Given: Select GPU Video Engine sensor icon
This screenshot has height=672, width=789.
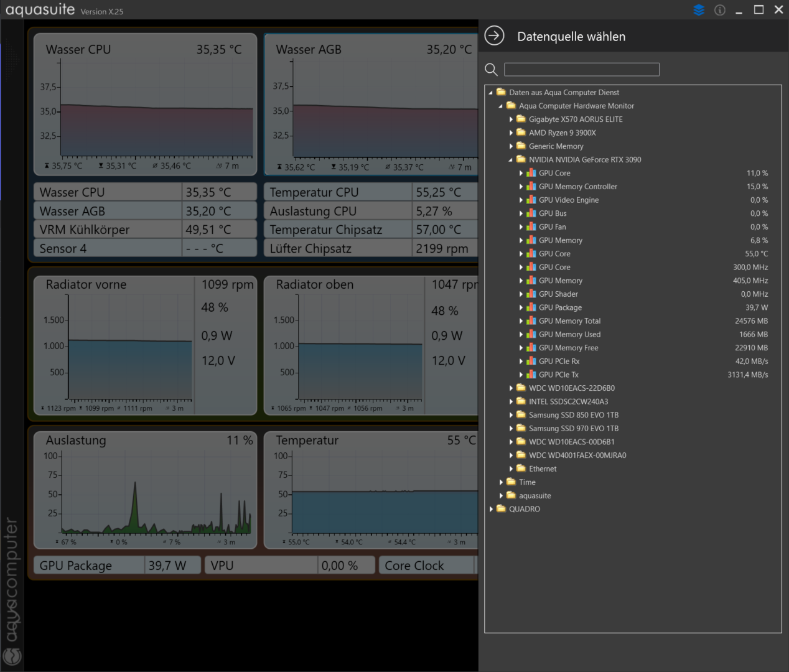Looking at the screenshot, I should [531, 200].
